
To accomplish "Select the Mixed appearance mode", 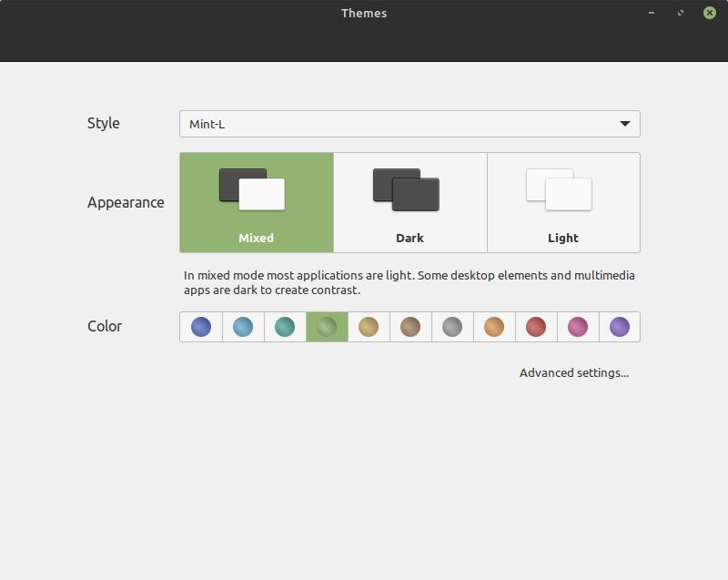I will [x=257, y=202].
